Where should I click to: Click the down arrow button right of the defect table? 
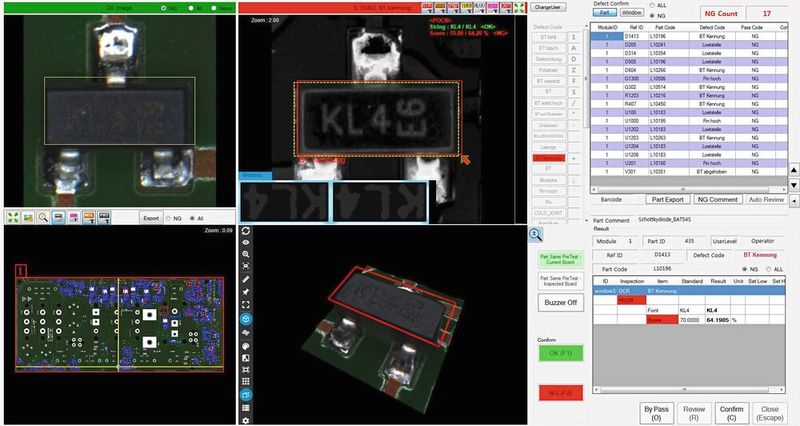coord(794,185)
